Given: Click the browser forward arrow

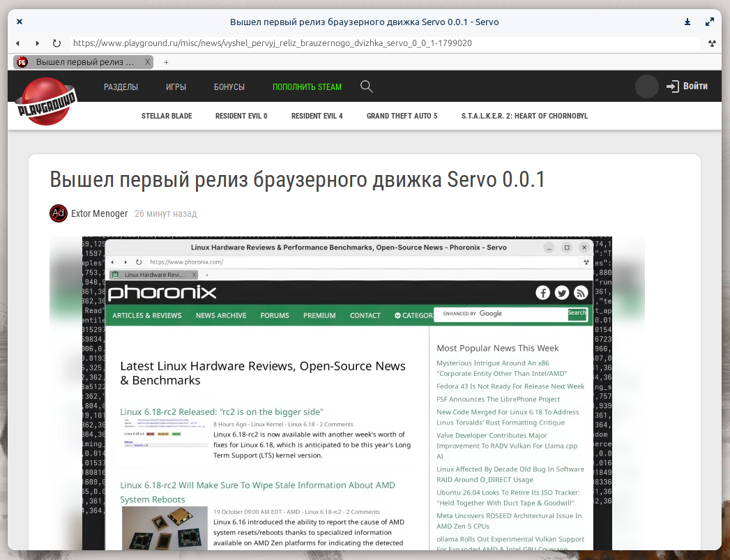Looking at the screenshot, I should 37,43.
